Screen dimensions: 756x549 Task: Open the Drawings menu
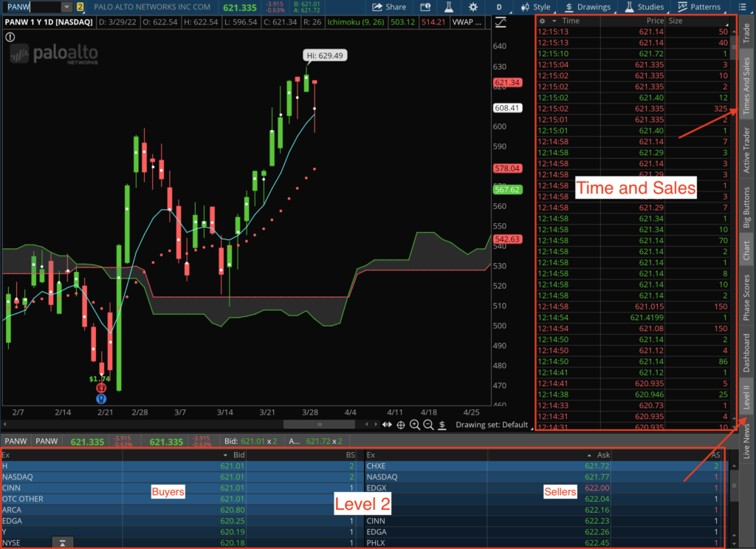click(x=588, y=7)
